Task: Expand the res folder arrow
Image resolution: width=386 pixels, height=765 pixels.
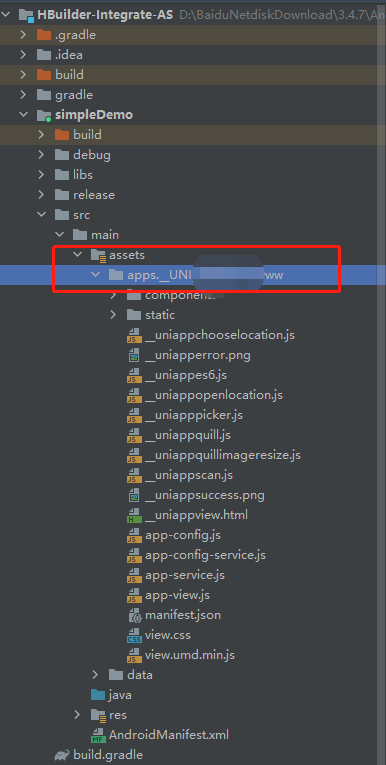Action: (77, 715)
